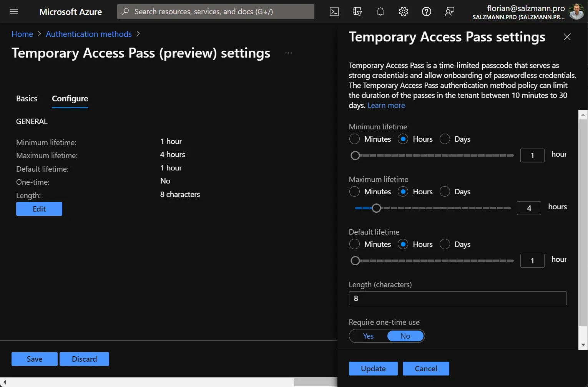Click the Minimum lifetime slider handle
This screenshot has height=387, width=588.
click(355, 155)
